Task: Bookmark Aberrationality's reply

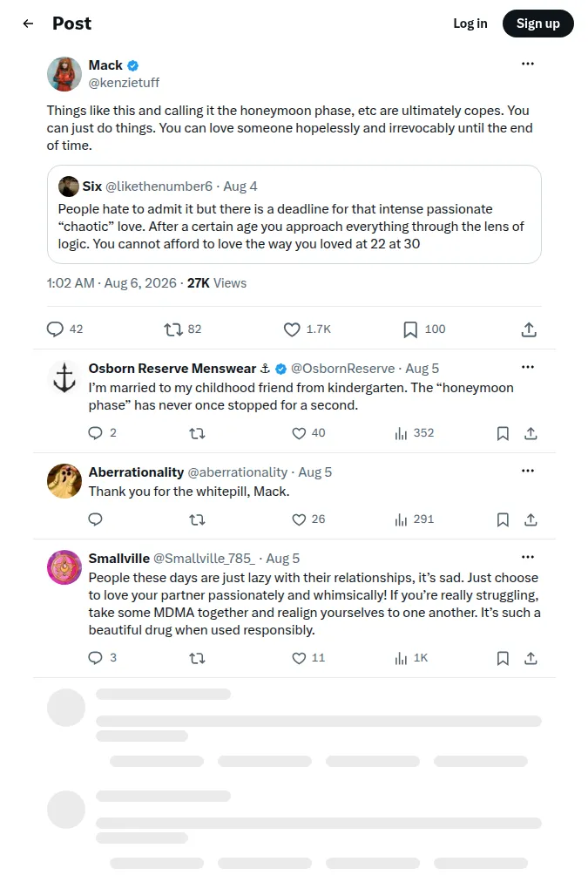Action: pyautogui.click(x=503, y=519)
